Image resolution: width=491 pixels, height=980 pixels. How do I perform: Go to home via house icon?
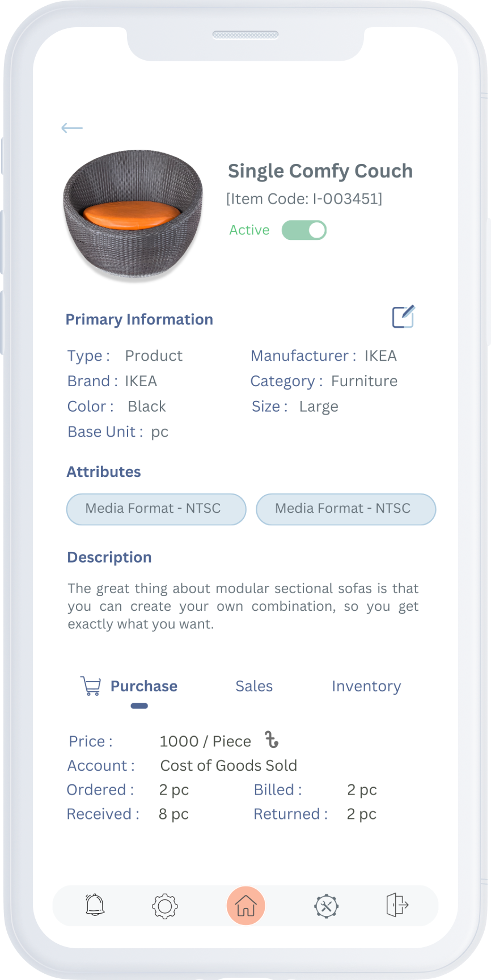click(246, 906)
